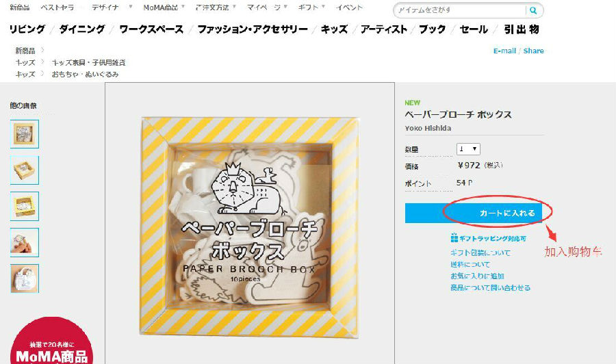This screenshot has height=364, width=616.
Task: Open the リビング category tab
Action: tap(27, 29)
